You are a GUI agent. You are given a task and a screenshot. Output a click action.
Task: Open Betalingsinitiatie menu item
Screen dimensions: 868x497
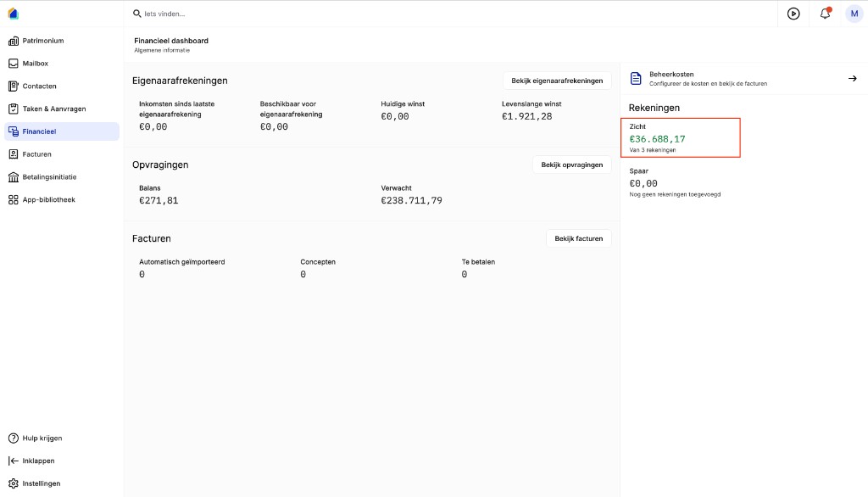click(x=61, y=177)
